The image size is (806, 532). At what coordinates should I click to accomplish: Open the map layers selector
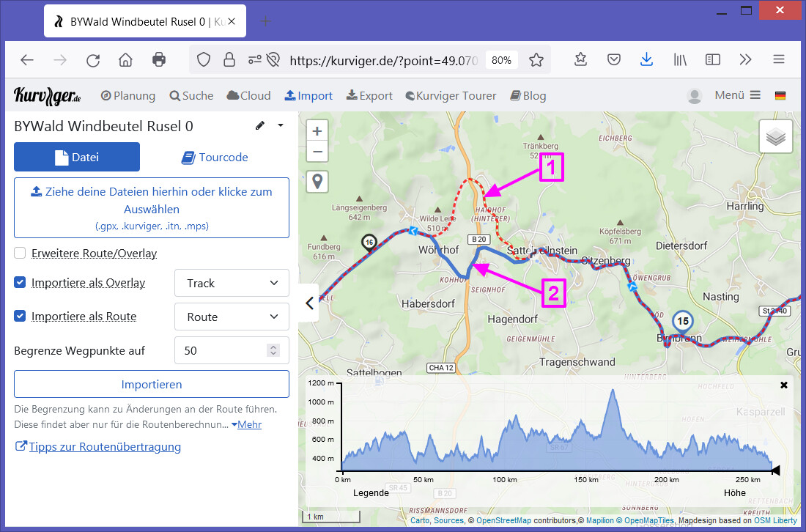click(x=775, y=136)
